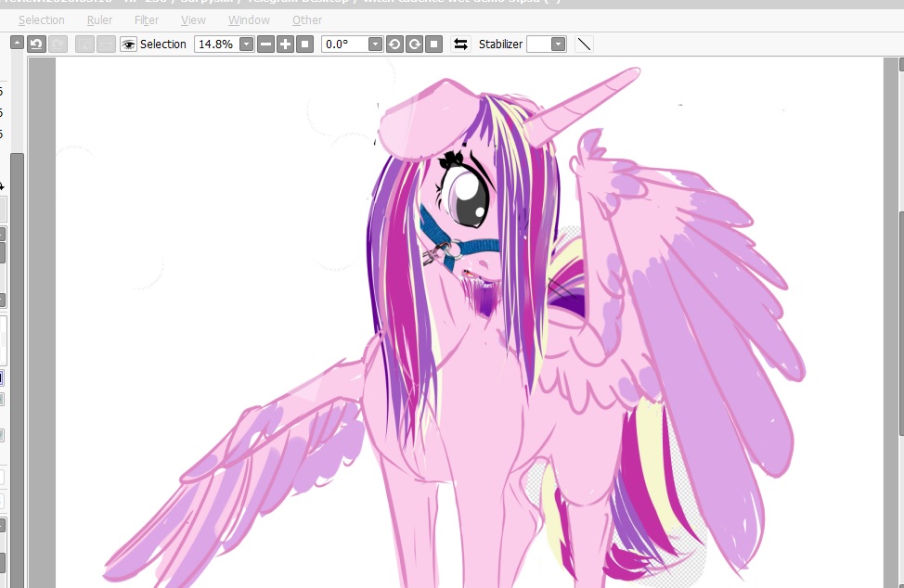Image resolution: width=904 pixels, height=588 pixels.
Task: Open the Filter menu
Action: (147, 20)
